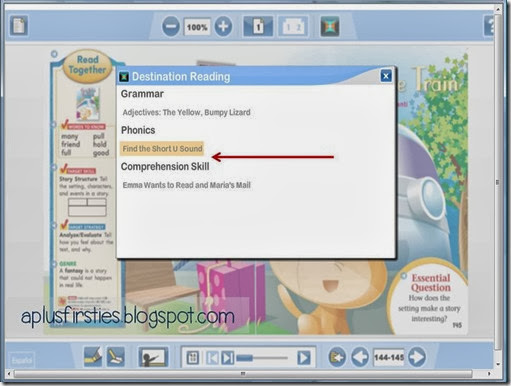This screenshot has height=386, width=511.
Task: Edit the 100% zoom value field
Action: coord(197,27)
